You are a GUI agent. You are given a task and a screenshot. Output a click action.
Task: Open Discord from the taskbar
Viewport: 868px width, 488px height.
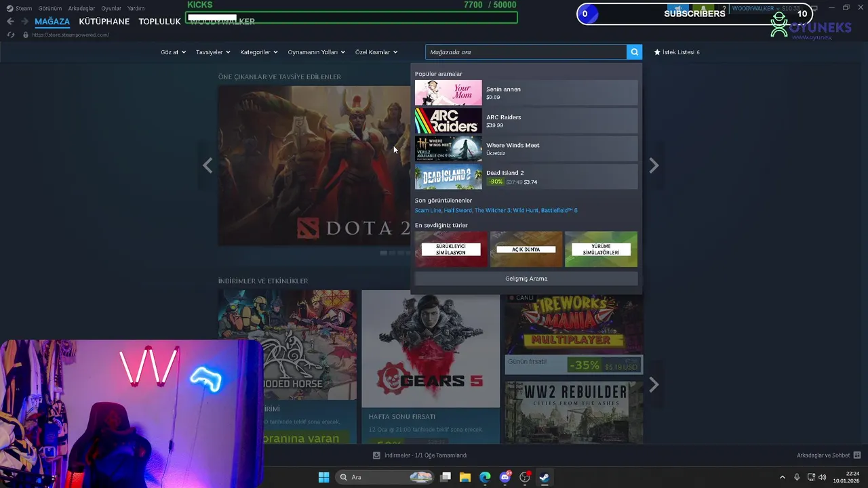tap(505, 477)
